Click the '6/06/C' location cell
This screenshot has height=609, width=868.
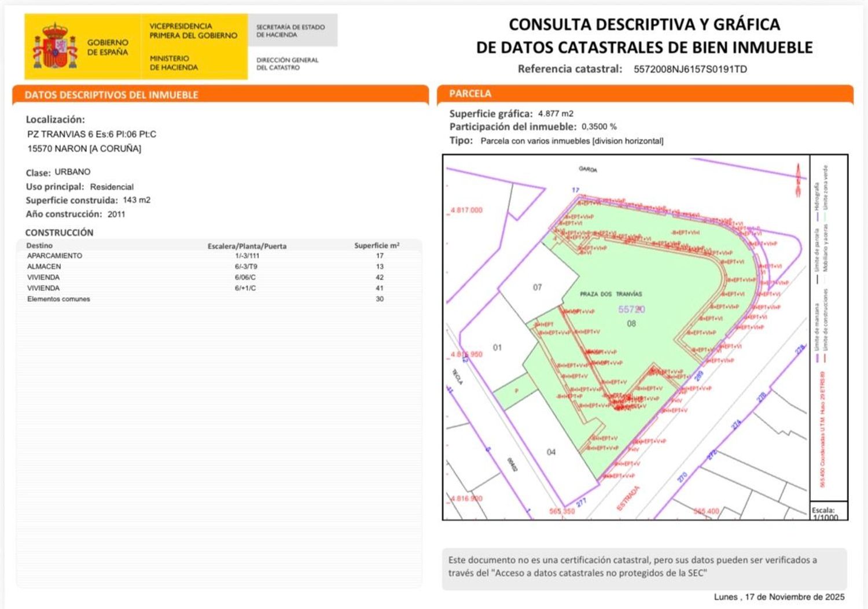(x=245, y=278)
